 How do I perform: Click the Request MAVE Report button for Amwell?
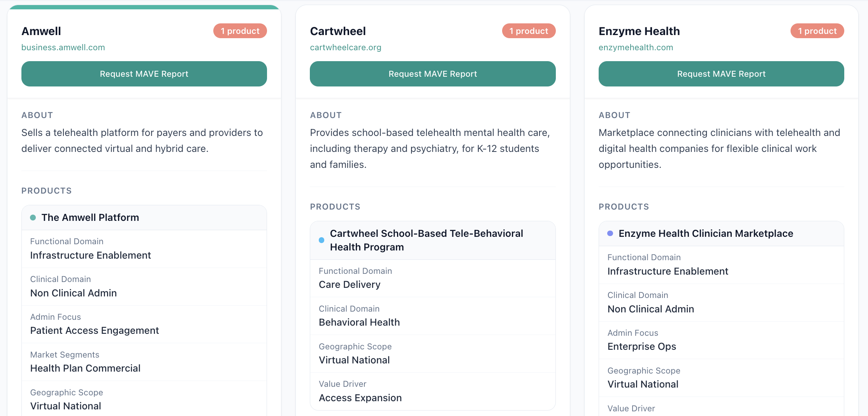(144, 74)
